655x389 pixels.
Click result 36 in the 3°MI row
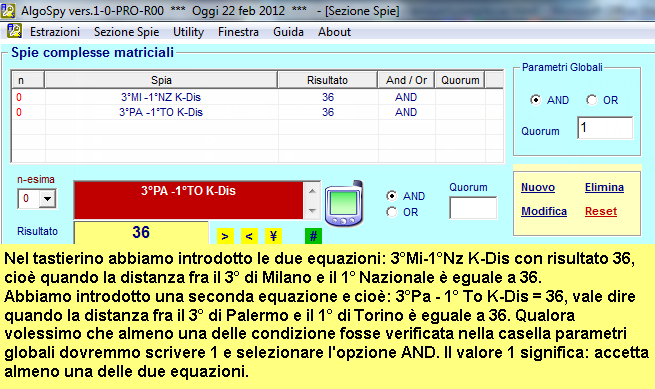point(328,97)
